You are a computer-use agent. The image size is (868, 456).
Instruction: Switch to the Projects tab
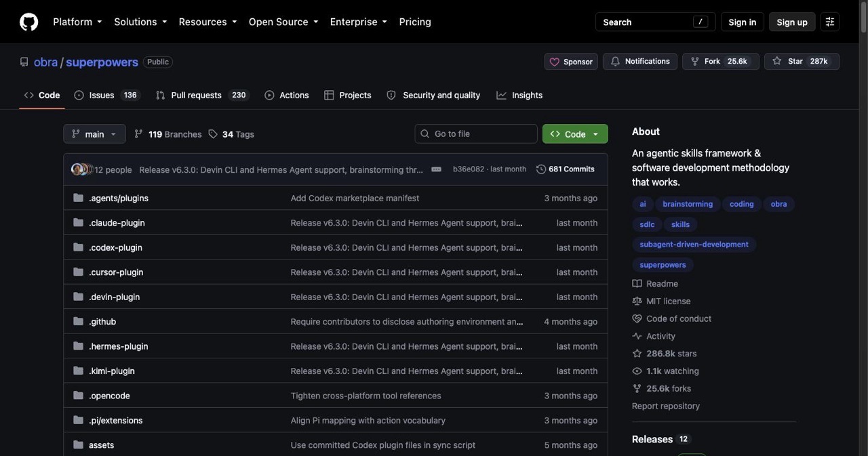(x=348, y=96)
